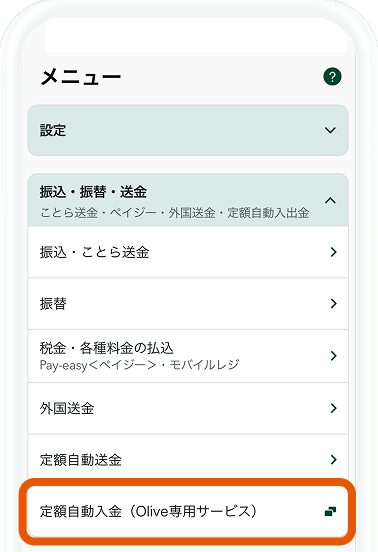Select 税金・各種料金の払込 entry
Image resolution: width=378 pixels, height=552 pixels.
[188, 356]
